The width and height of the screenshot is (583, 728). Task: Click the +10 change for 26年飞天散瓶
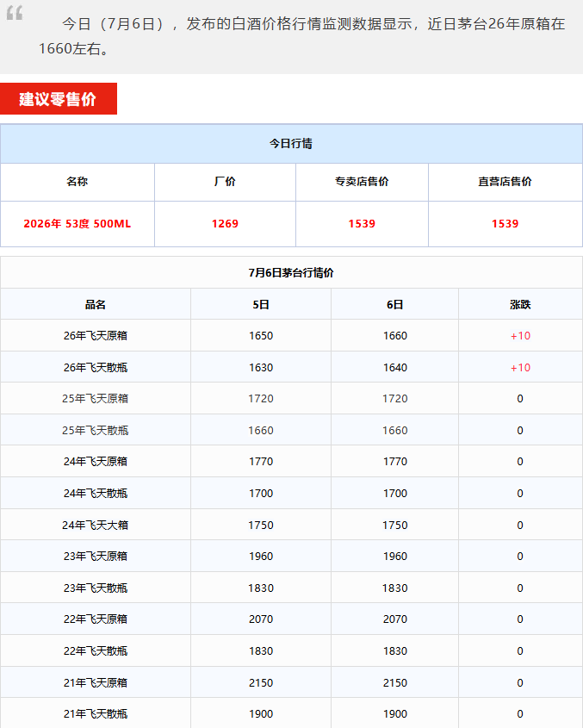[x=520, y=367]
